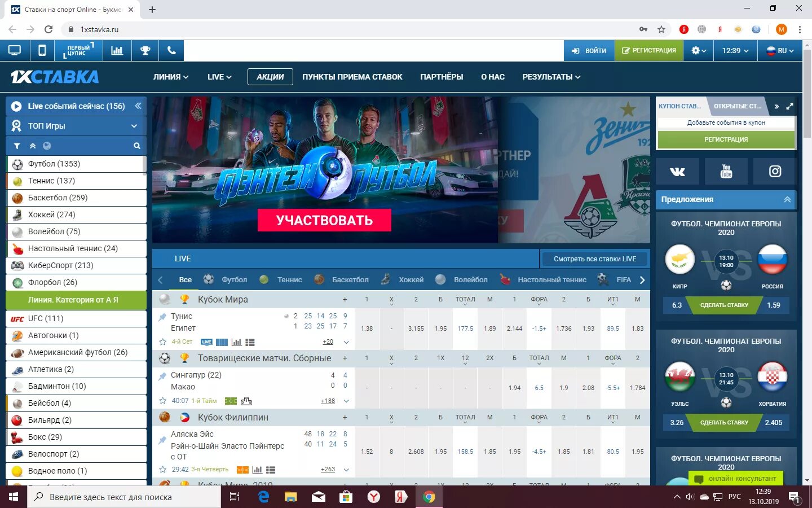The height and width of the screenshot is (508, 812).
Task: Select odds 6.3 for Кипр
Action: (x=677, y=305)
